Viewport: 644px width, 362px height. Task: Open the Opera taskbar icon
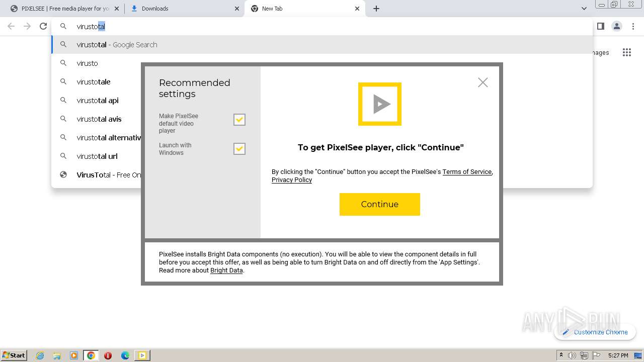(108, 355)
